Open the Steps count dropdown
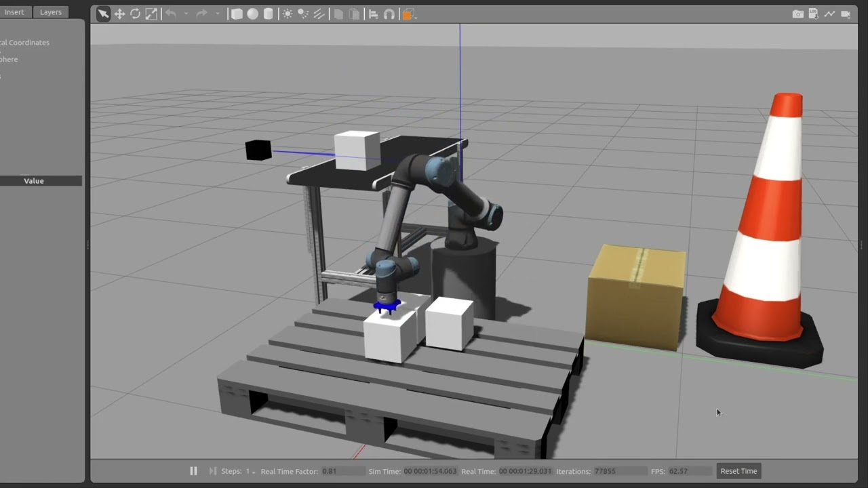 (250, 471)
